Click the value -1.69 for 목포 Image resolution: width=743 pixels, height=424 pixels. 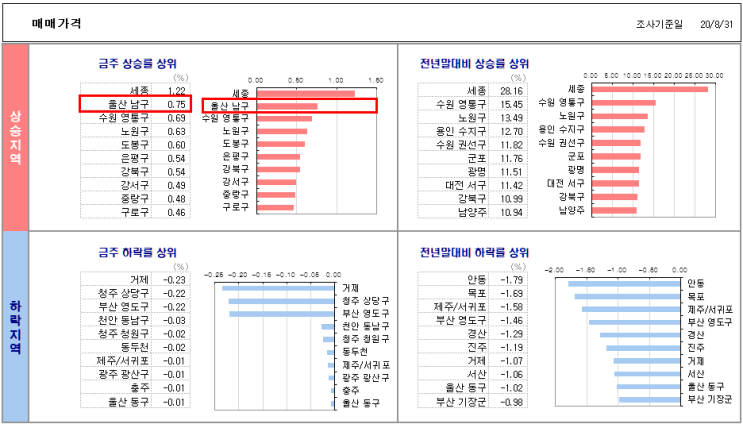pos(513,293)
